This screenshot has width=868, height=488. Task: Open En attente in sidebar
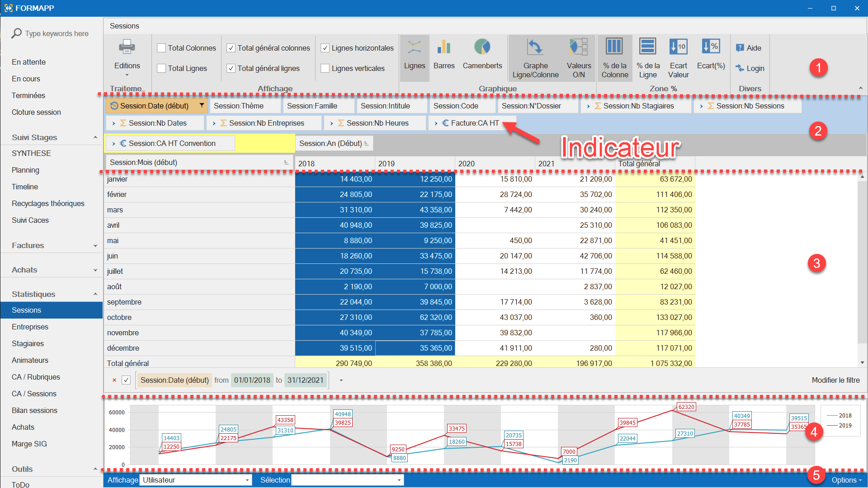(28, 62)
